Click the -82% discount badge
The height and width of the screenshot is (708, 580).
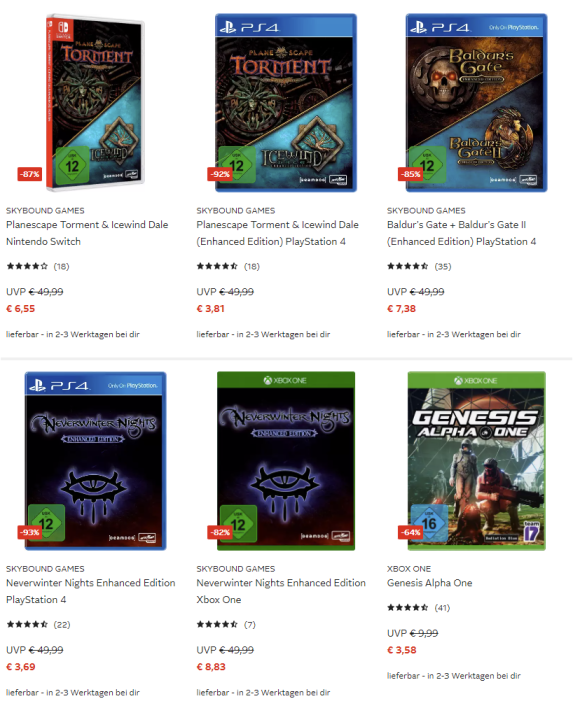click(220, 532)
